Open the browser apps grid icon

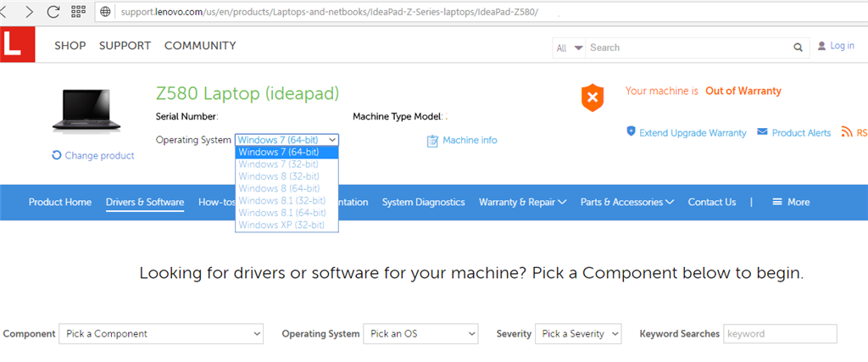pyautogui.click(x=79, y=11)
